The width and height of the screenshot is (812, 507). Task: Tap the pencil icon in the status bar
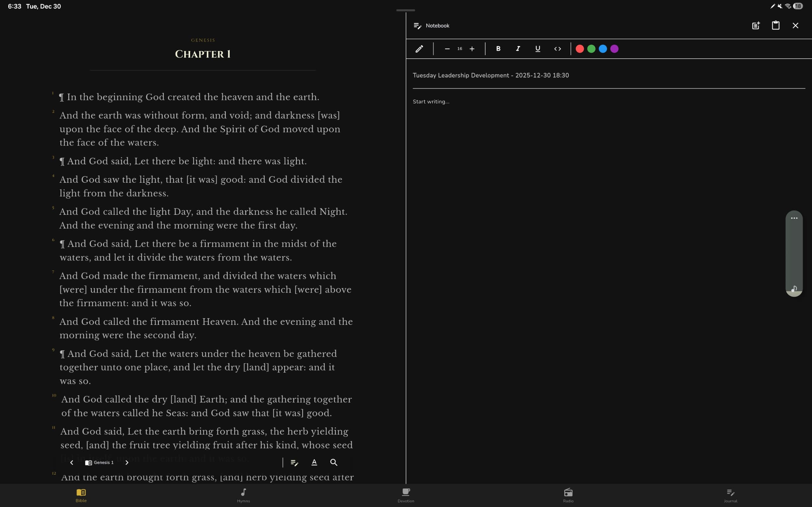(773, 6)
